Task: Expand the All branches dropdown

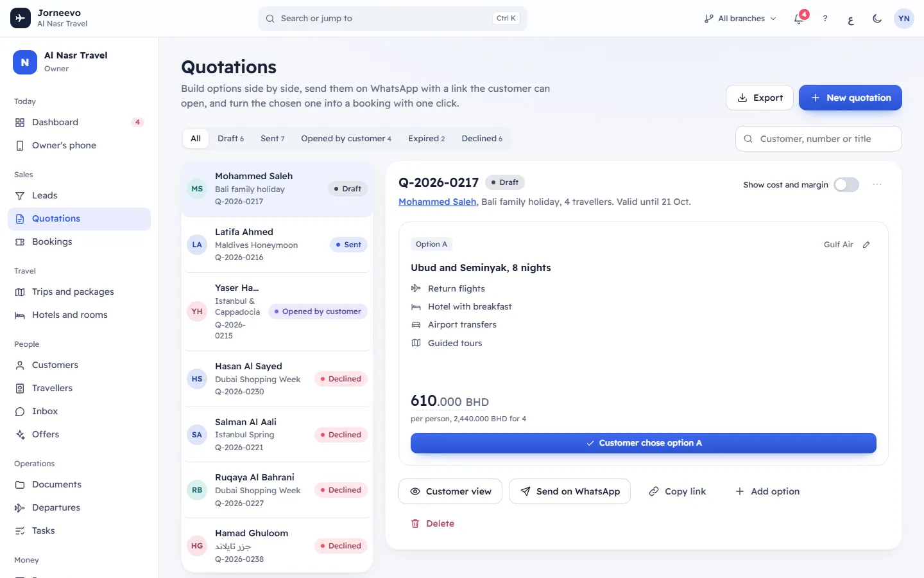Action: 740,19
